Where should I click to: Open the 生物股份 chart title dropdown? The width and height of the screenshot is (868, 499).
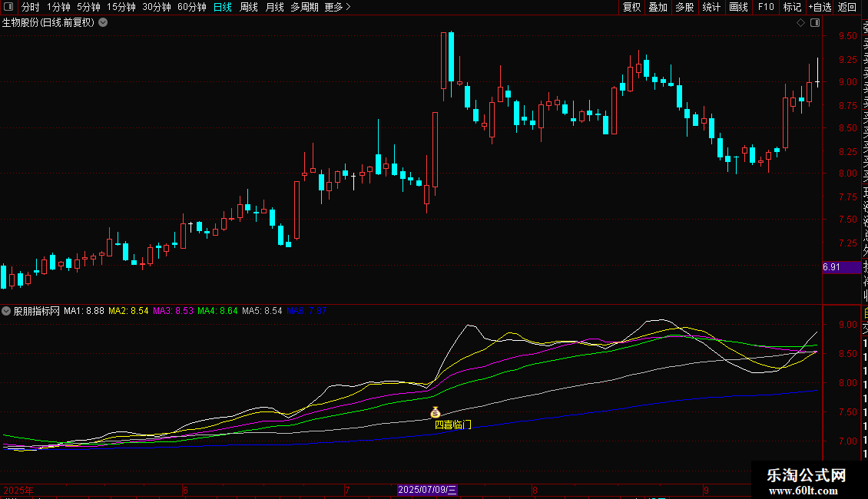(x=103, y=23)
